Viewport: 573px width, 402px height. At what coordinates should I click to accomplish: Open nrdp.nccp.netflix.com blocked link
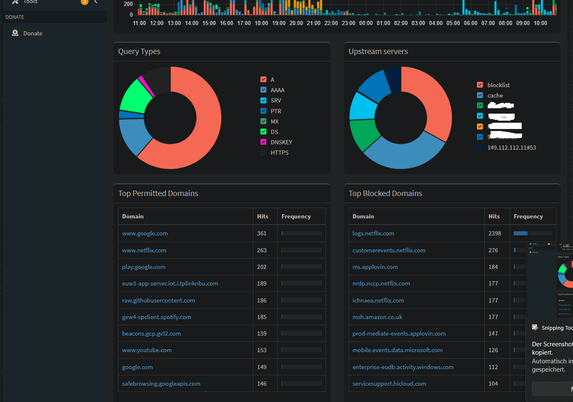pos(381,283)
